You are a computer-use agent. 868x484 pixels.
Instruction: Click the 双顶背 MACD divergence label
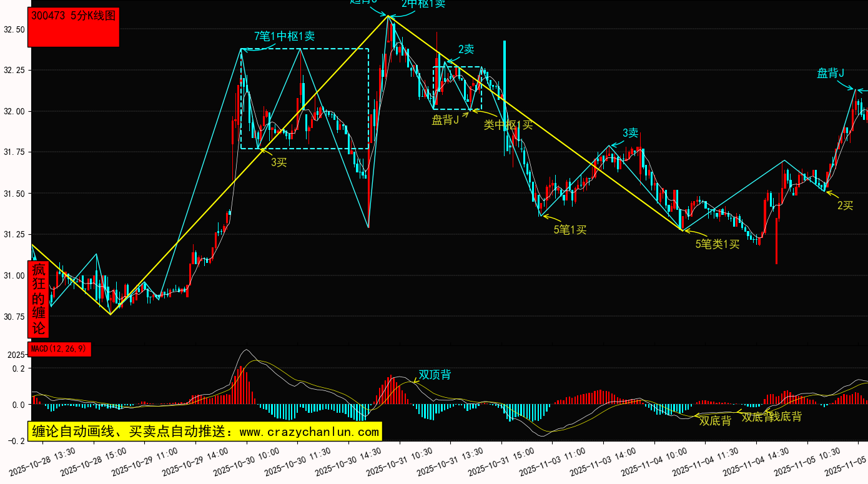pyautogui.click(x=435, y=375)
